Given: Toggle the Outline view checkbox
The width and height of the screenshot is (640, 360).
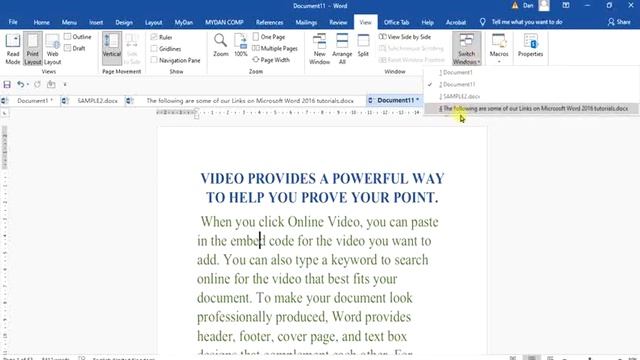Looking at the screenshot, I should tap(78, 37).
